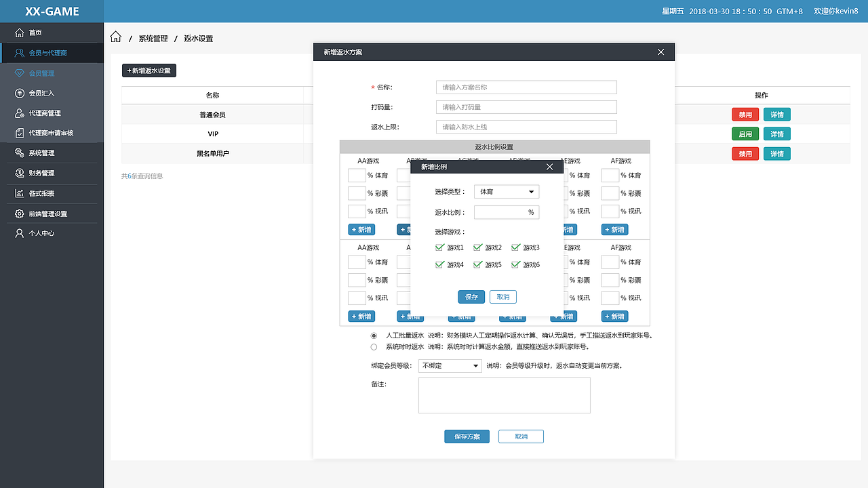The height and width of the screenshot is (488, 868).
Task: Click the +新增返水设置 button
Action: [149, 70]
